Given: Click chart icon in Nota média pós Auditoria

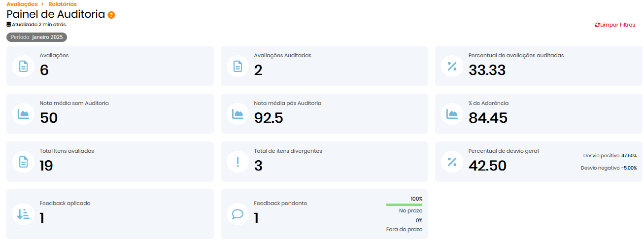Looking at the screenshot, I should 237,114.
